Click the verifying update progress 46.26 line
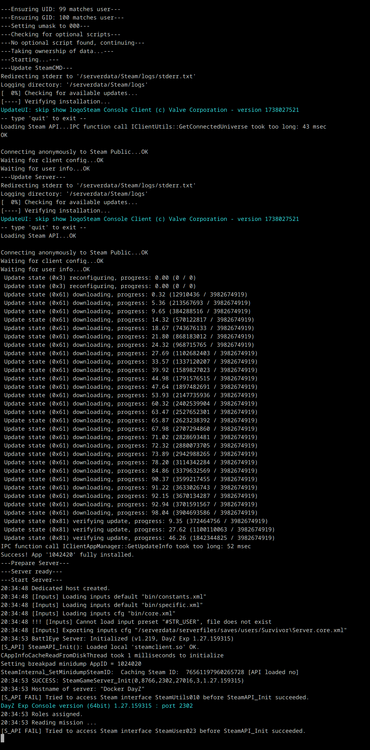 (139, 537)
